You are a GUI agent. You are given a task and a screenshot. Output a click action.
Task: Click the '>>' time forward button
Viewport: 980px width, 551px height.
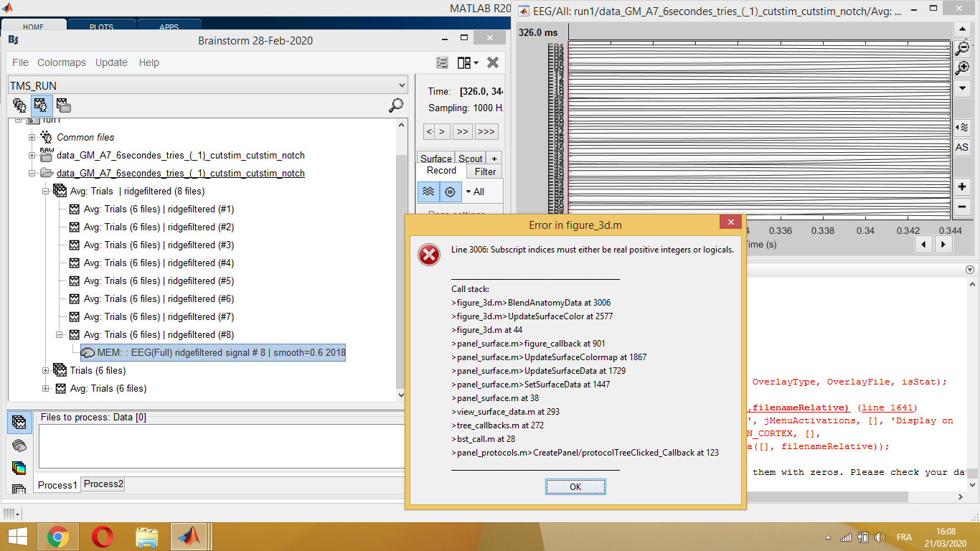point(461,131)
